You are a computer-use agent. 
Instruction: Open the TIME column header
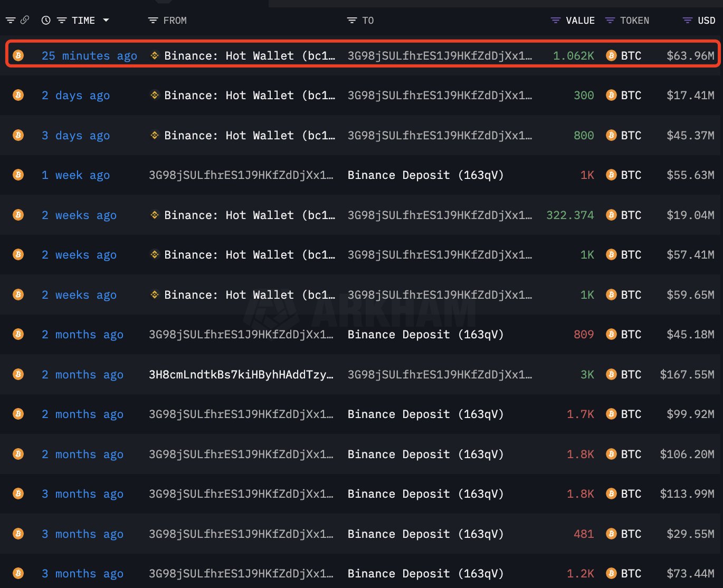[x=83, y=20]
